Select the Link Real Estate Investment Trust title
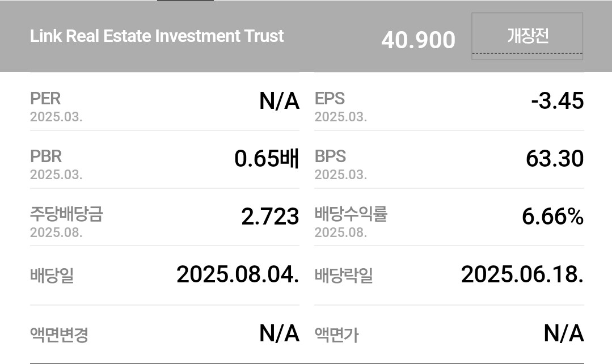The image size is (612, 364). pos(157,36)
